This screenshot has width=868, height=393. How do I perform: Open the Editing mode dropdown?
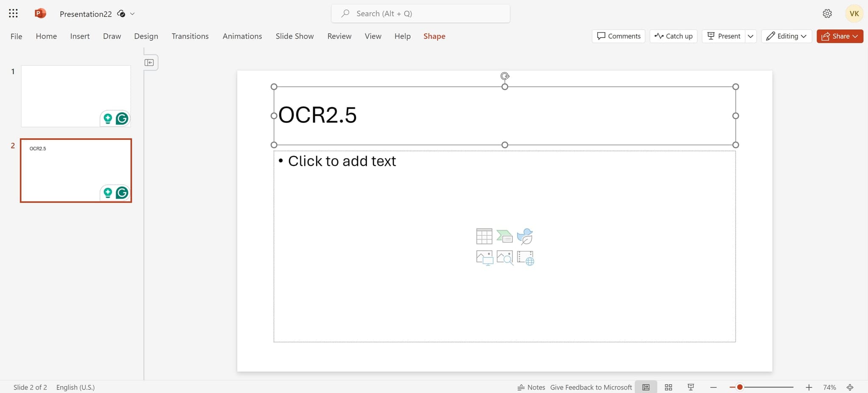786,36
